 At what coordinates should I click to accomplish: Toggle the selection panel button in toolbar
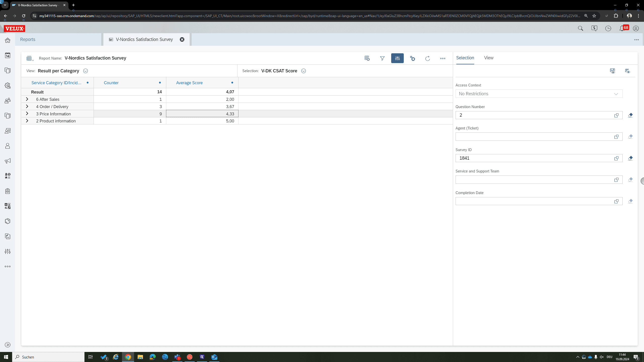(397, 58)
